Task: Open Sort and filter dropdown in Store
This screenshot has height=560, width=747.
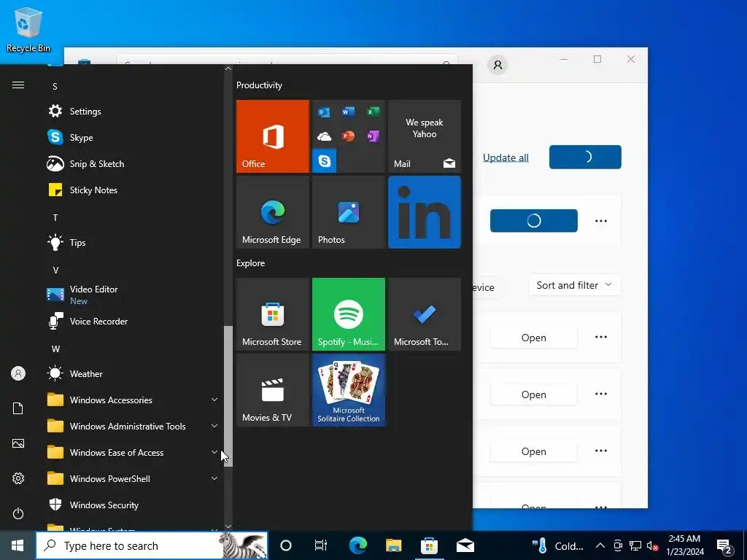Action: (x=574, y=285)
